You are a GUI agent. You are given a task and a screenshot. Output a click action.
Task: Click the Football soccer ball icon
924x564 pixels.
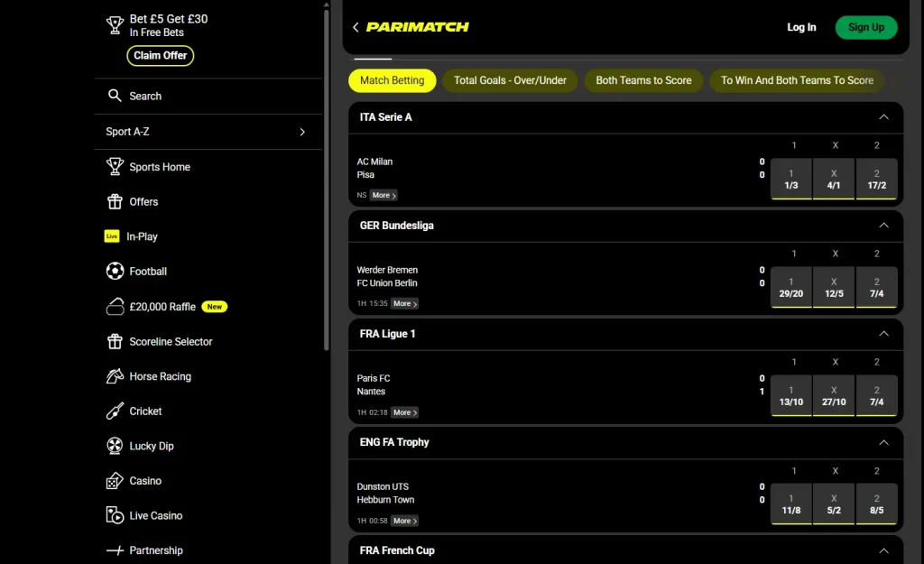[115, 271]
